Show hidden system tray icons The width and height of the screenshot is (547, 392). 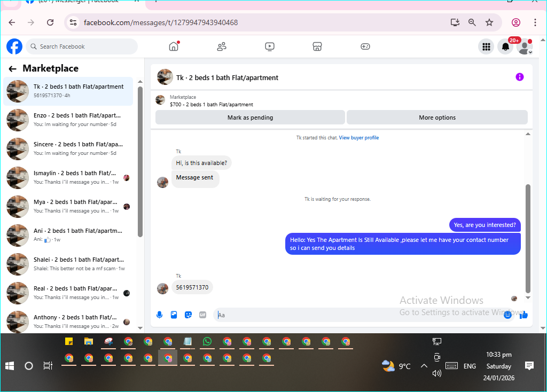pos(424,366)
